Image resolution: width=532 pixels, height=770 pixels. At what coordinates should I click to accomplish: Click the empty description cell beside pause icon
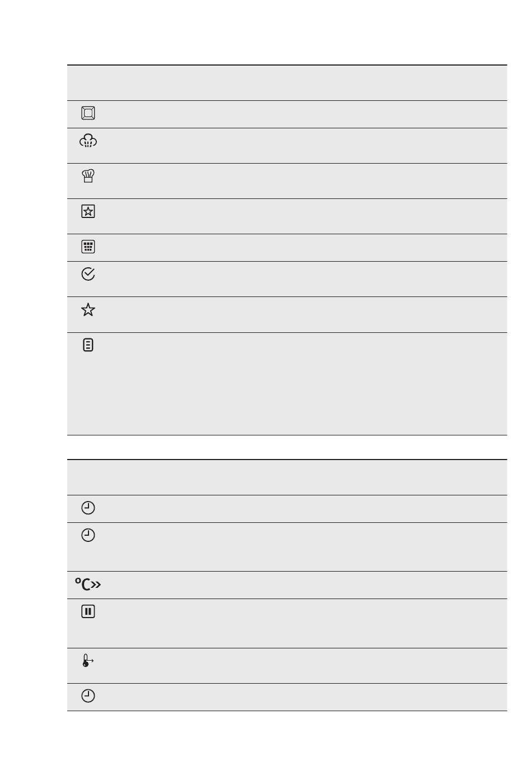click(x=308, y=623)
